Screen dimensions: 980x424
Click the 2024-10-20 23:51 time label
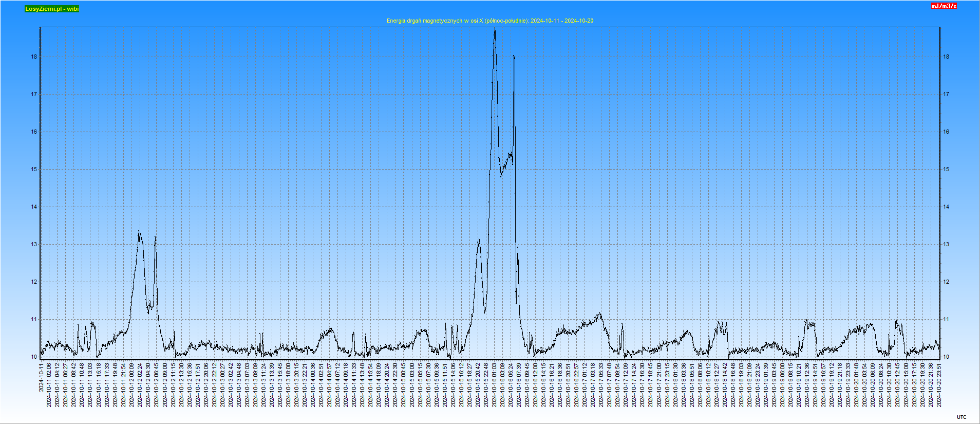click(x=939, y=385)
